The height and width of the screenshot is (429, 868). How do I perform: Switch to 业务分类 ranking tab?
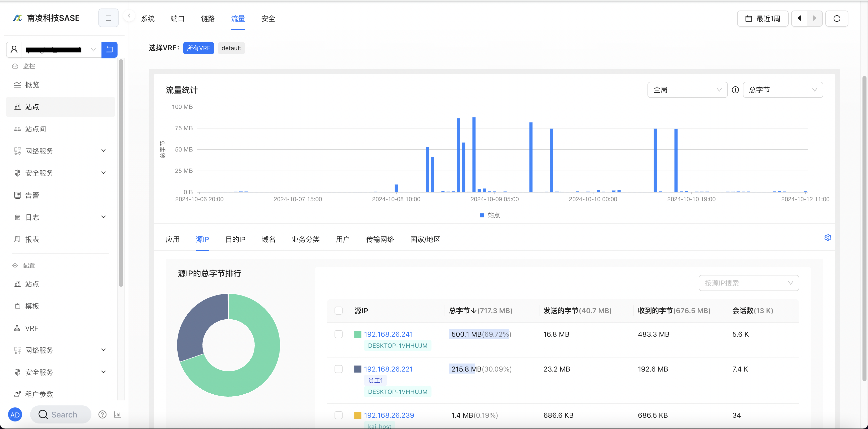tap(306, 239)
